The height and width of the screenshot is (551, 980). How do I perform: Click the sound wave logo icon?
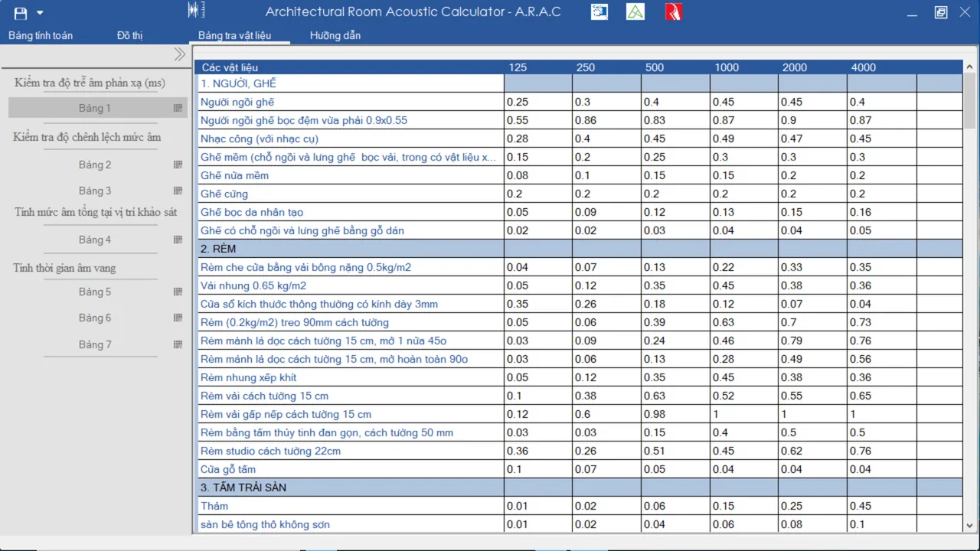coord(197,11)
